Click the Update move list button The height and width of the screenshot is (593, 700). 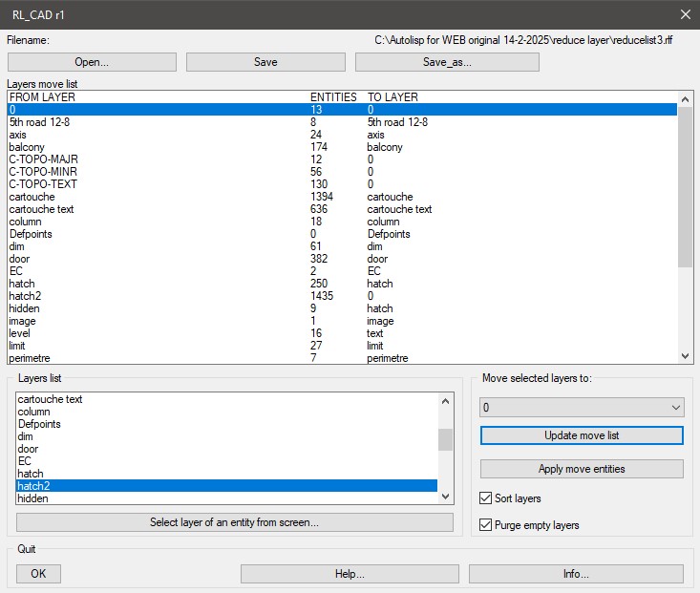pyautogui.click(x=582, y=435)
